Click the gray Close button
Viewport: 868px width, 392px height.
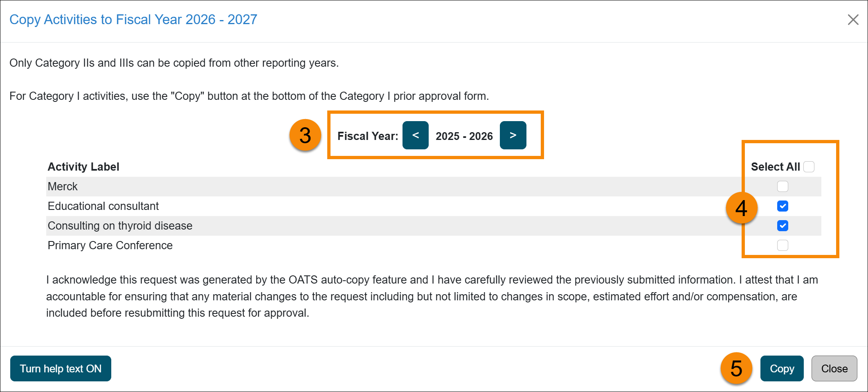834,369
